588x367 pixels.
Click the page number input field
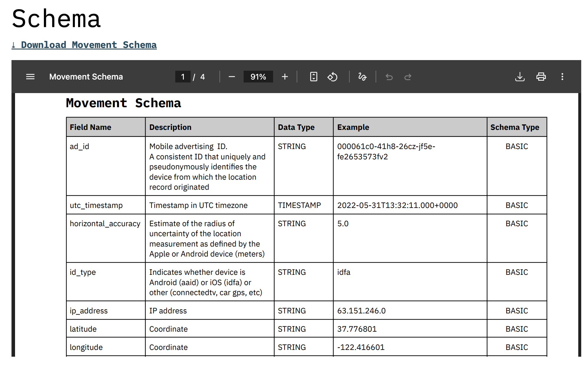(x=183, y=77)
